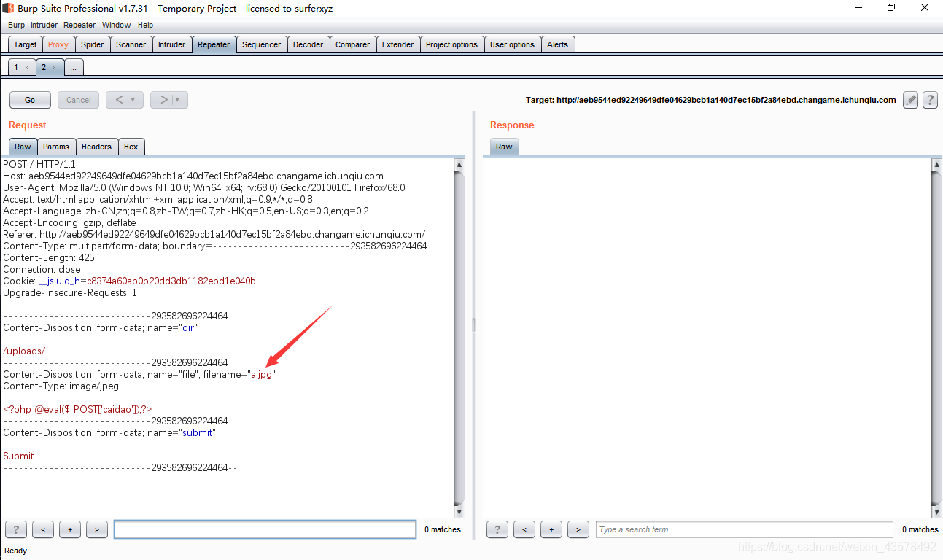The image size is (943, 560).
Task: Switch to the Spider tab
Action: click(x=93, y=44)
